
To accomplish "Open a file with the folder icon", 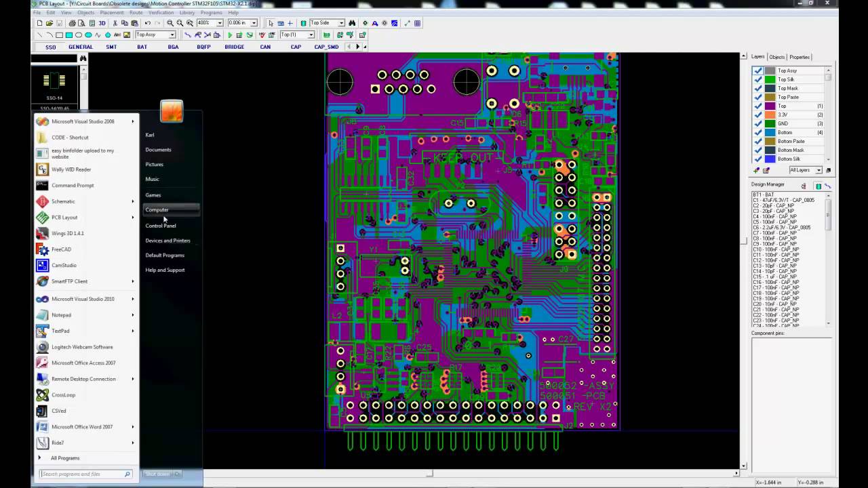I will [x=50, y=23].
